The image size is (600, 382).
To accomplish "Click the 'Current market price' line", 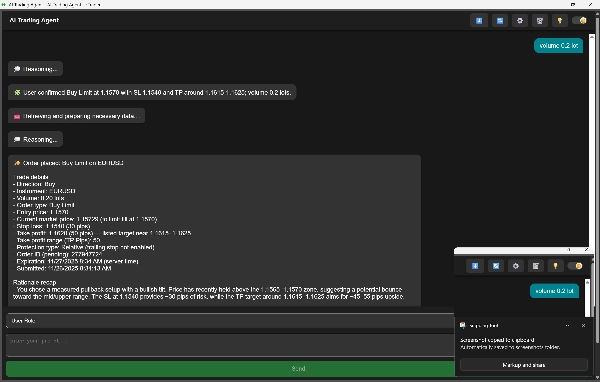I will pyautogui.click(x=85, y=219).
